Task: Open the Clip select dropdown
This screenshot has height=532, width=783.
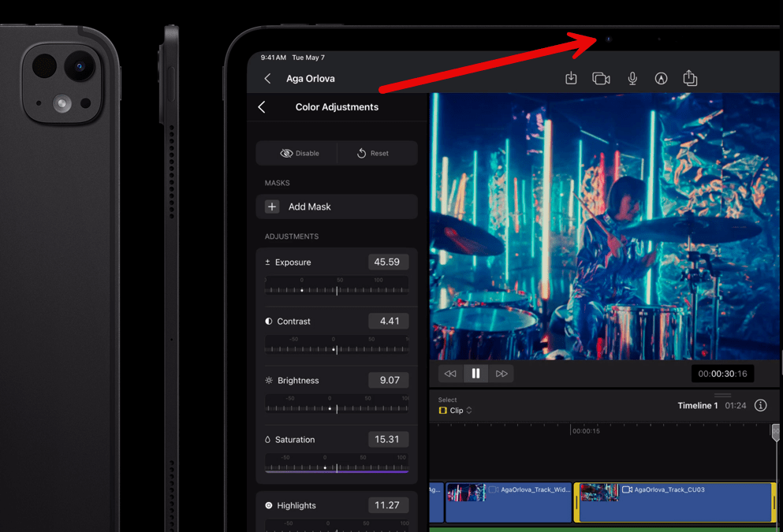Action: pyautogui.click(x=456, y=410)
